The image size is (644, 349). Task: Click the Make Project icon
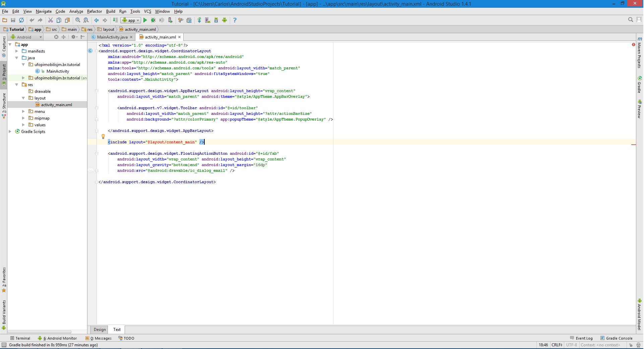click(115, 20)
